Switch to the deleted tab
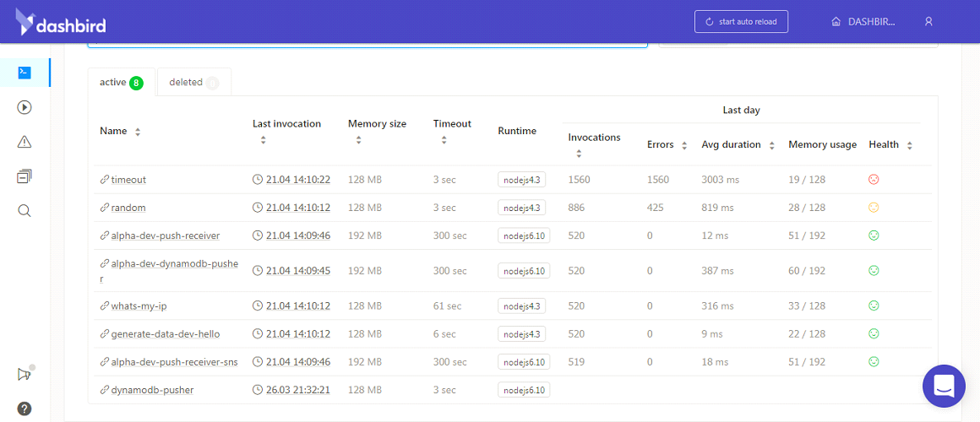980x422 pixels. (193, 83)
